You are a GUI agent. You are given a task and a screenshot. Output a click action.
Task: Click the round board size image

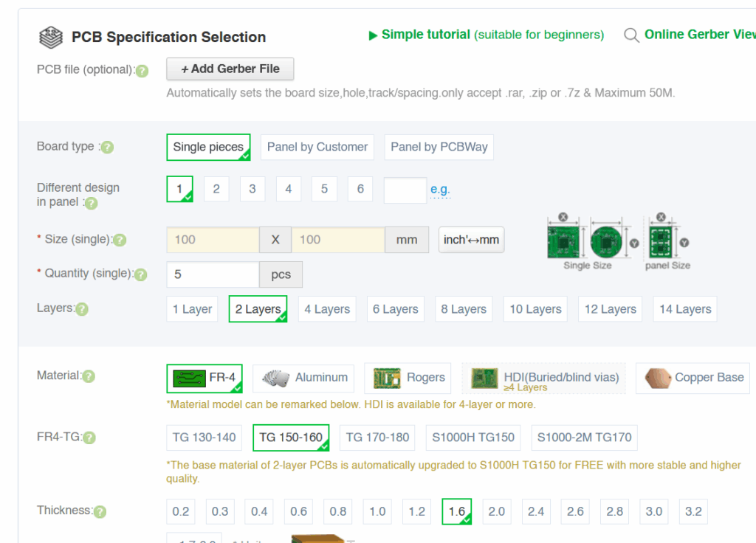point(606,242)
